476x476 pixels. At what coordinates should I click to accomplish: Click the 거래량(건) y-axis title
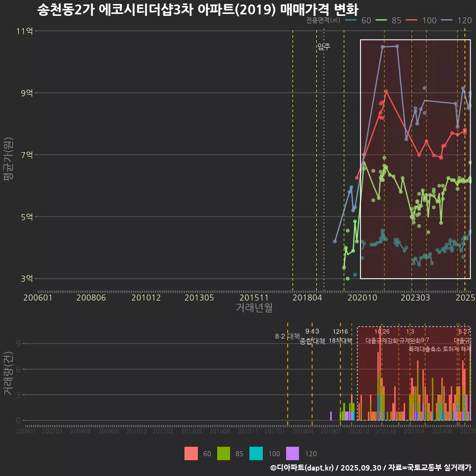point(8,373)
